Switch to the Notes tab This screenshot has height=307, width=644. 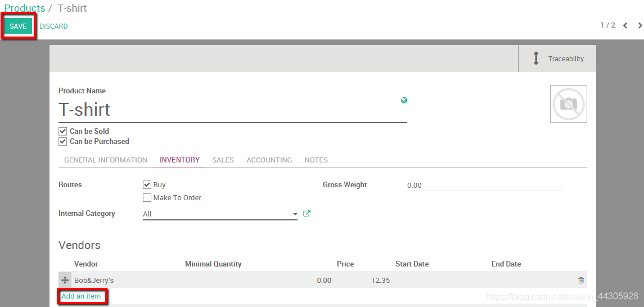(316, 160)
